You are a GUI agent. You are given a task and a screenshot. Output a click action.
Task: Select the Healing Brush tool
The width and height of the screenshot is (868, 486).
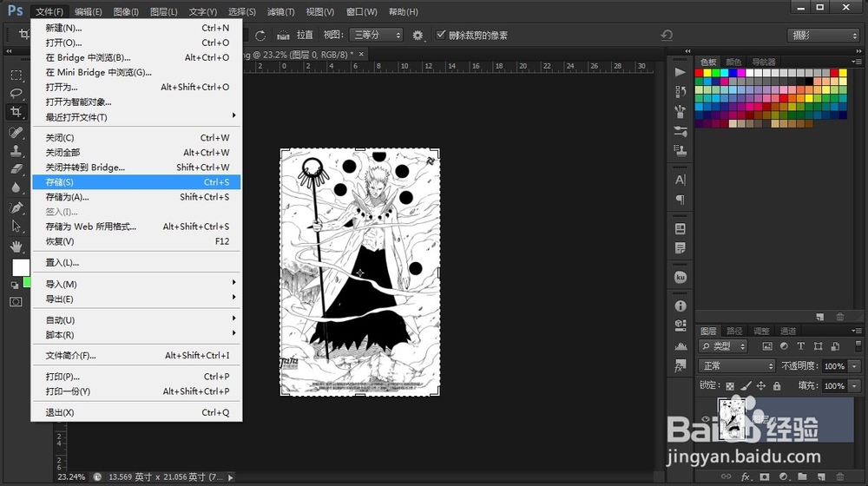click(16, 132)
